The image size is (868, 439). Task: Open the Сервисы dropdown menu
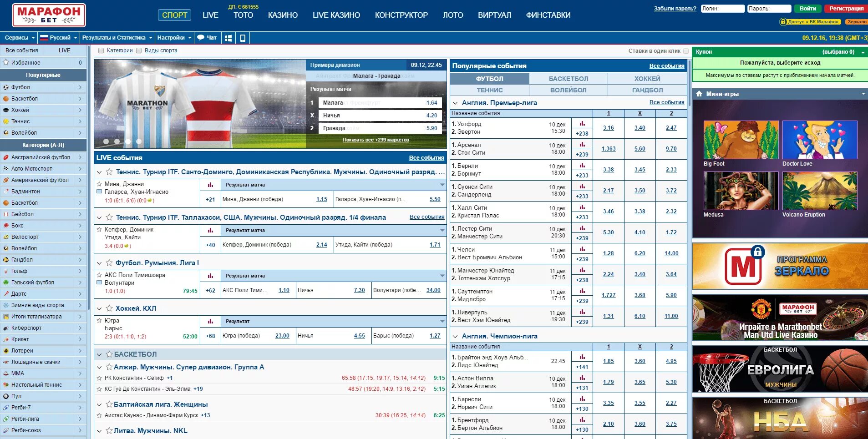[x=20, y=38]
